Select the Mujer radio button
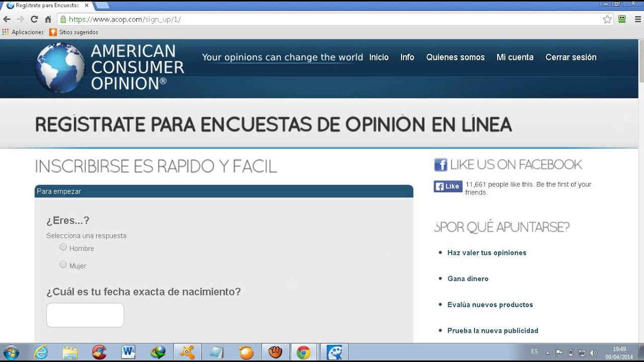 pyautogui.click(x=63, y=264)
